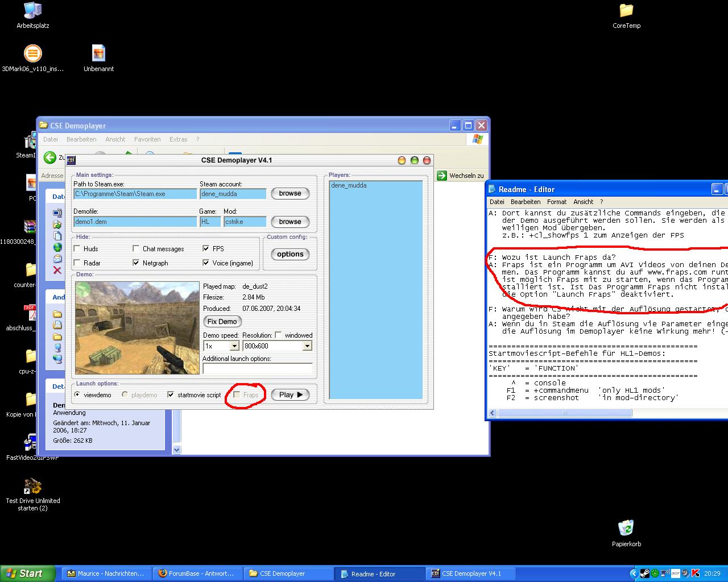The width and height of the screenshot is (728, 582).
Task: Open Datei menu in Explorer window
Action: (x=51, y=139)
